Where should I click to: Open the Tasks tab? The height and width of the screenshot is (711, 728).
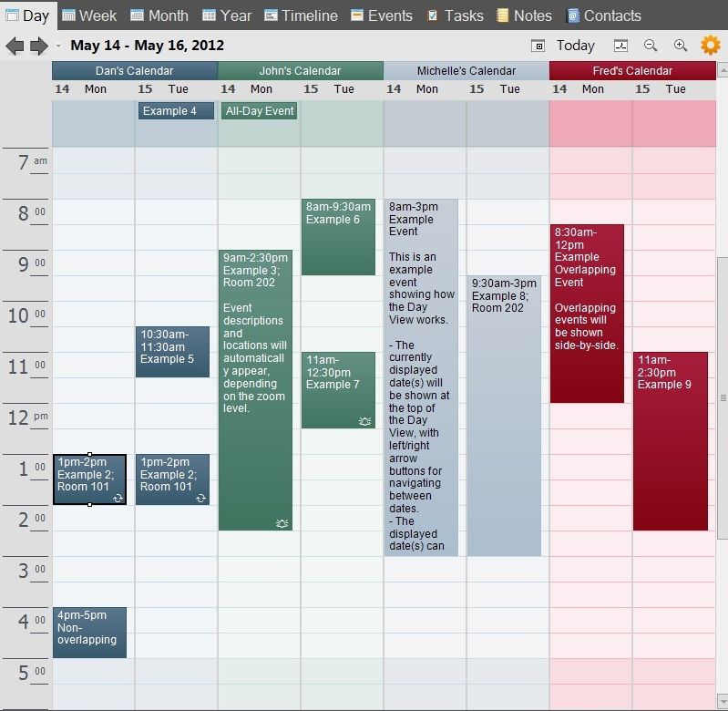(x=455, y=15)
